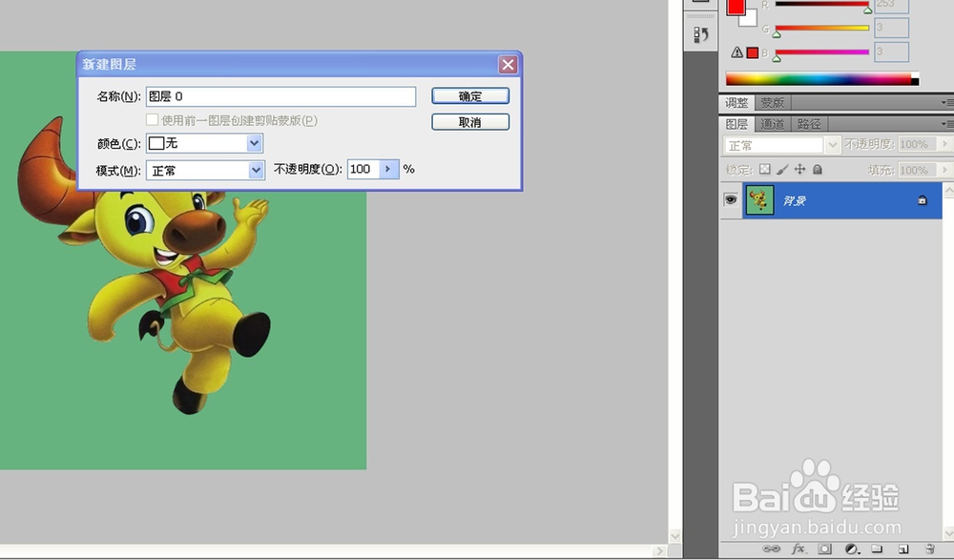Open the layer blend mode 正常 dropdown
The image size is (954, 560).
[782, 145]
